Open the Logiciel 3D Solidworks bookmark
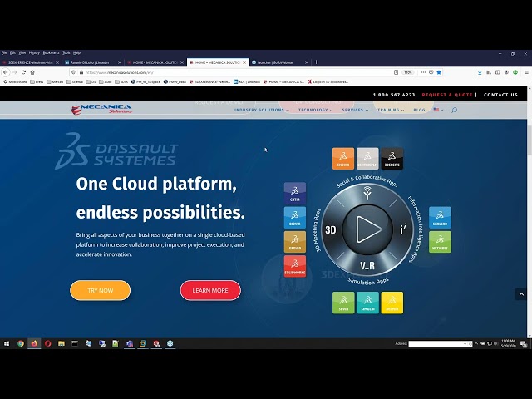The width and height of the screenshot is (532, 399). (x=328, y=81)
